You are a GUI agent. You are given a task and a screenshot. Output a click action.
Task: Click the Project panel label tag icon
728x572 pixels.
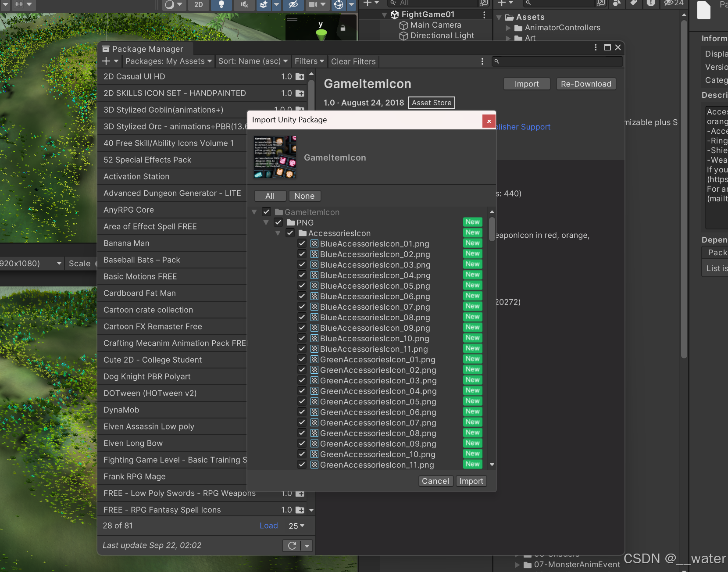(634, 3)
